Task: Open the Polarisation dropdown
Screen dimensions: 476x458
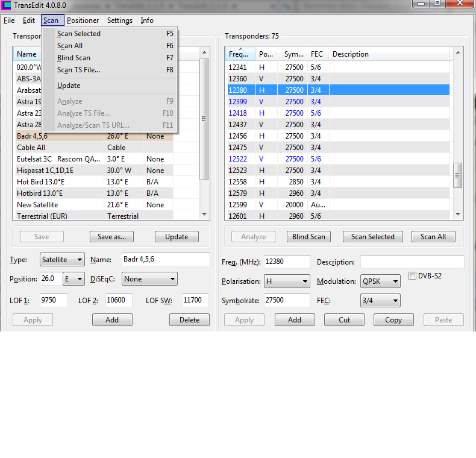Action: (287, 281)
